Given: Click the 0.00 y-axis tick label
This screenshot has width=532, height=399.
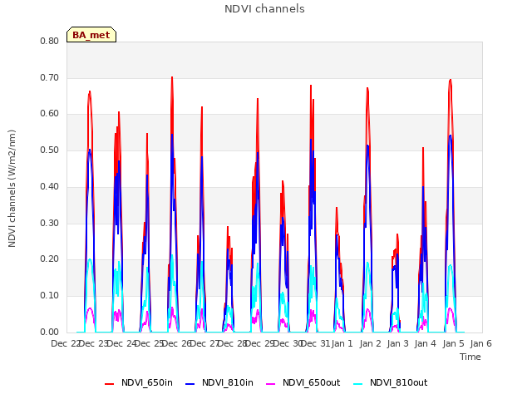Looking at the screenshot, I should pyautogui.click(x=50, y=332).
